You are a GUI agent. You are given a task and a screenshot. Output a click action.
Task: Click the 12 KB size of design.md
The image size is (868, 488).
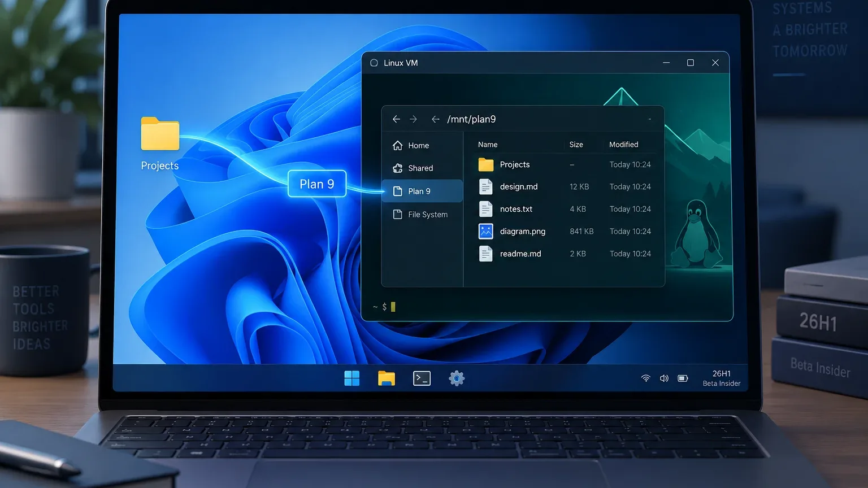pyautogui.click(x=579, y=187)
